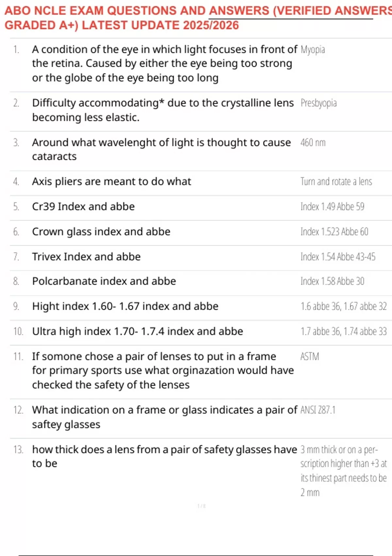Select the "Crown glass index and abbe" question
The height and width of the screenshot is (556, 392).
tap(101, 232)
